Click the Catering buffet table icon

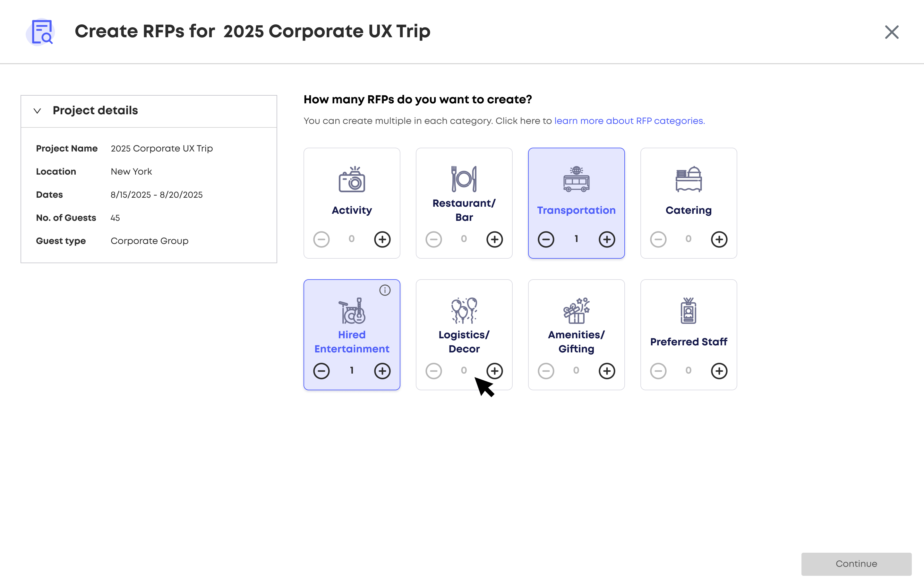click(689, 179)
